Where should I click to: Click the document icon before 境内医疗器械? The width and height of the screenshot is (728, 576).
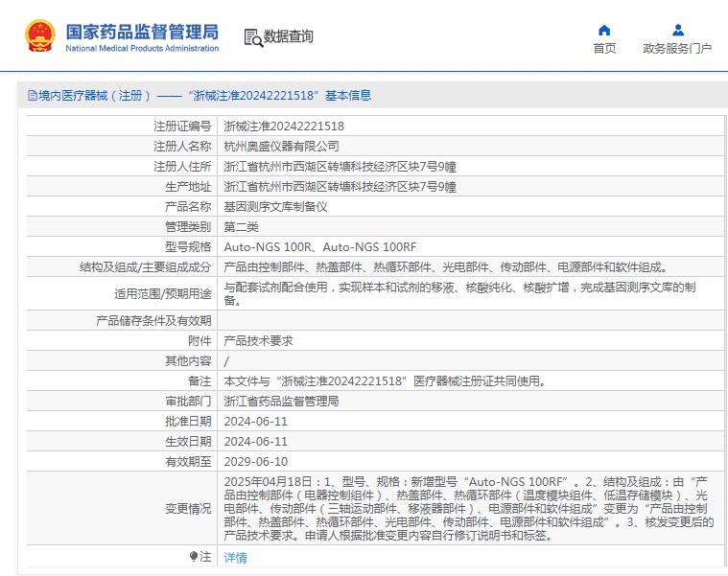point(33,96)
